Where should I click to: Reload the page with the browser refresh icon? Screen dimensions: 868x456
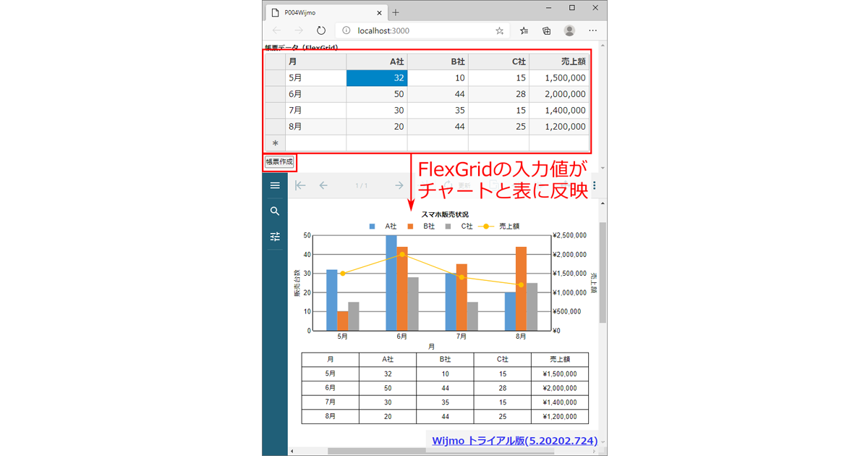coord(321,30)
